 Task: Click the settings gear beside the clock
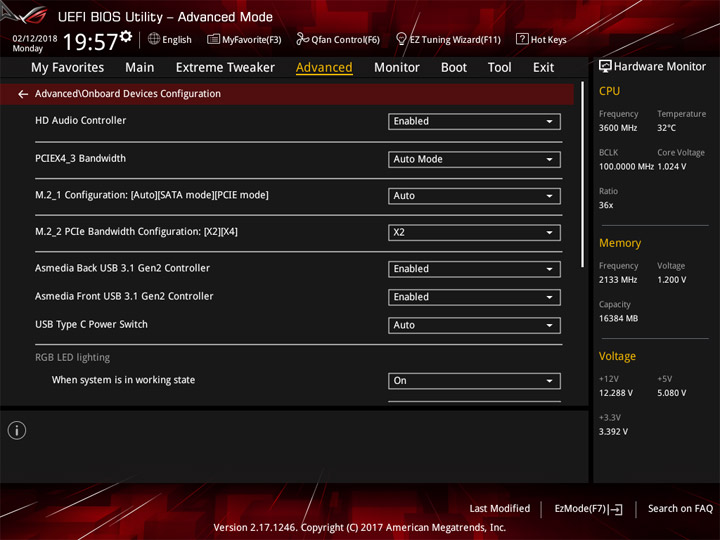click(x=126, y=36)
